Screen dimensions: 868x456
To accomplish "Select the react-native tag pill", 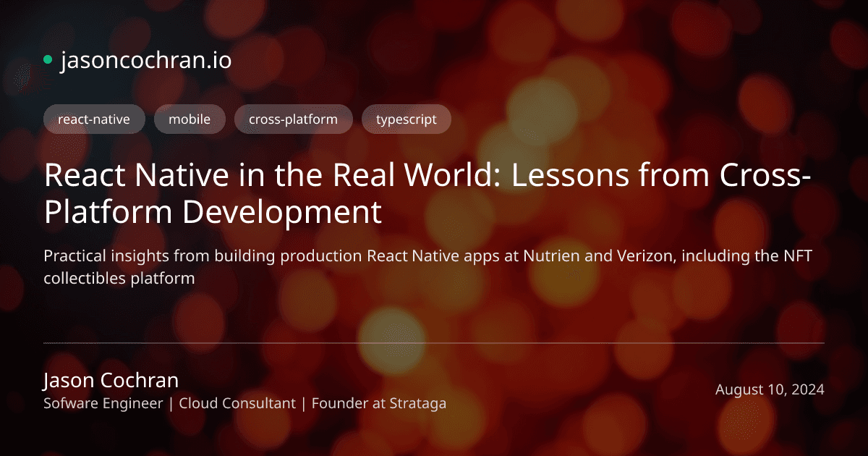I will tap(94, 119).
